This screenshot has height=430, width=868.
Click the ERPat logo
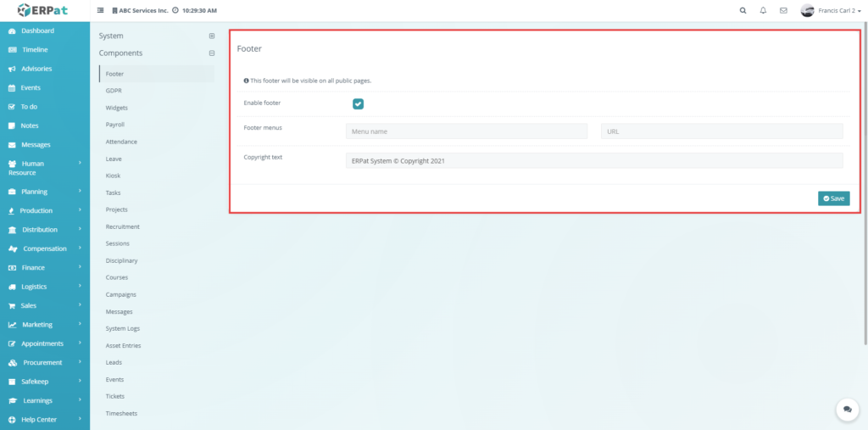42,10
